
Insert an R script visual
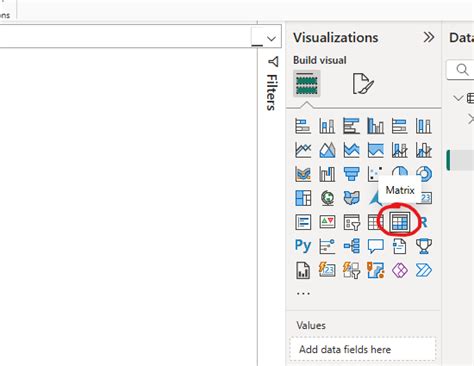(x=424, y=222)
